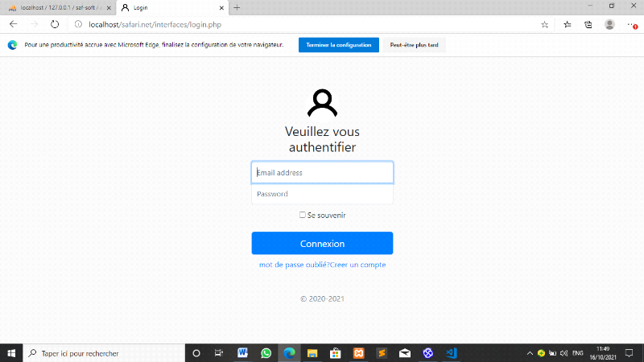Switch to Microsoft Edge taskbar icon

tap(289, 353)
